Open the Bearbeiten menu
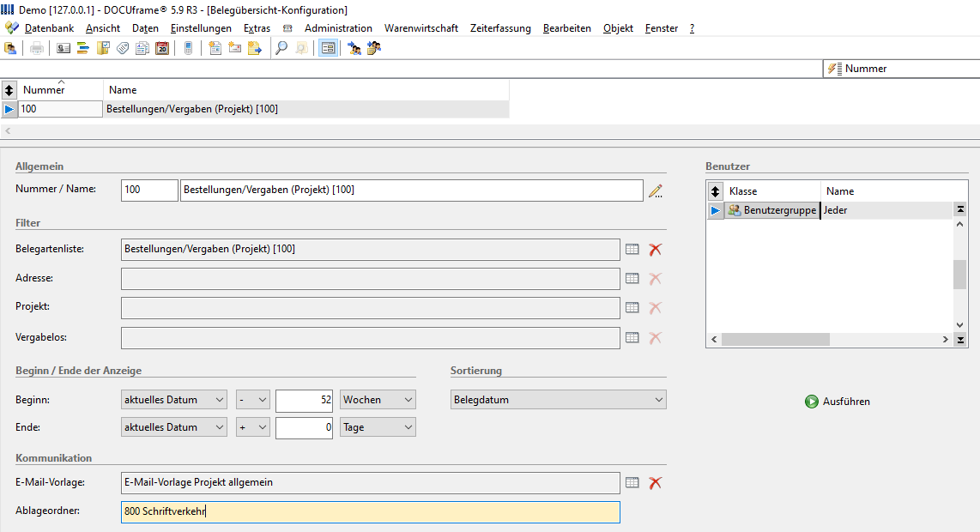Viewport: 980px width, 532px height. tap(567, 28)
